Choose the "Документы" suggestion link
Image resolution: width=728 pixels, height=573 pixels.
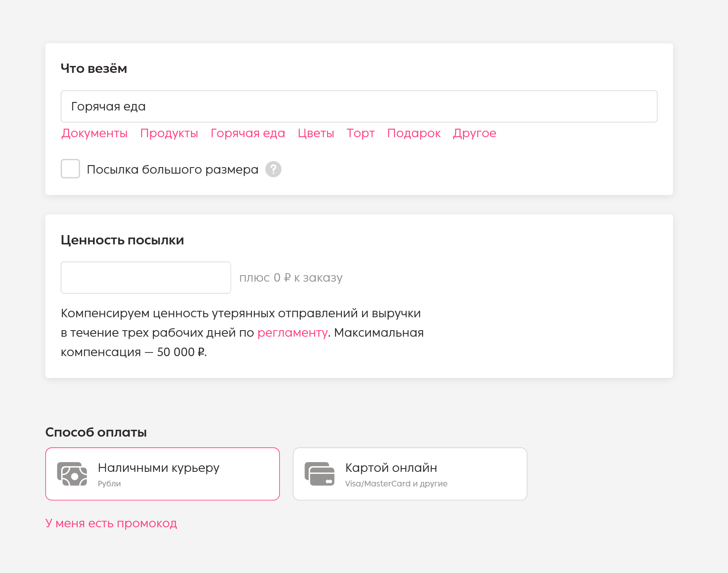point(94,133)
